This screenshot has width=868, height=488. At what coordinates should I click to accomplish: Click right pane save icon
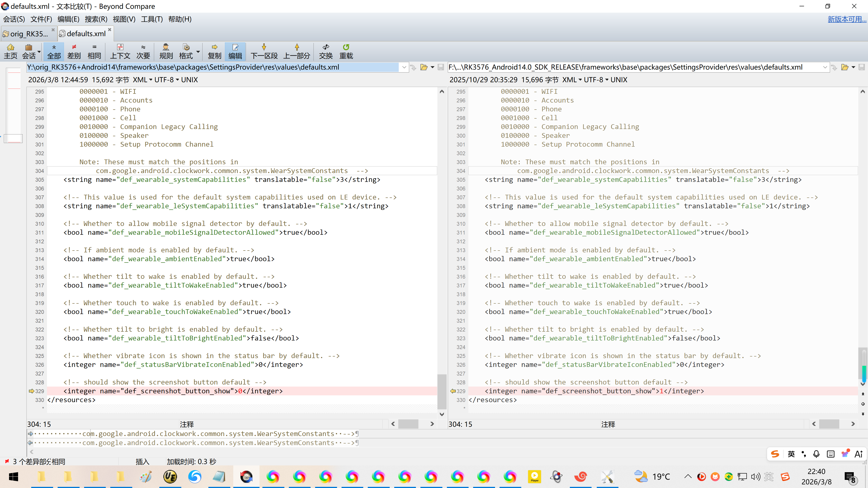click(861, 67)
